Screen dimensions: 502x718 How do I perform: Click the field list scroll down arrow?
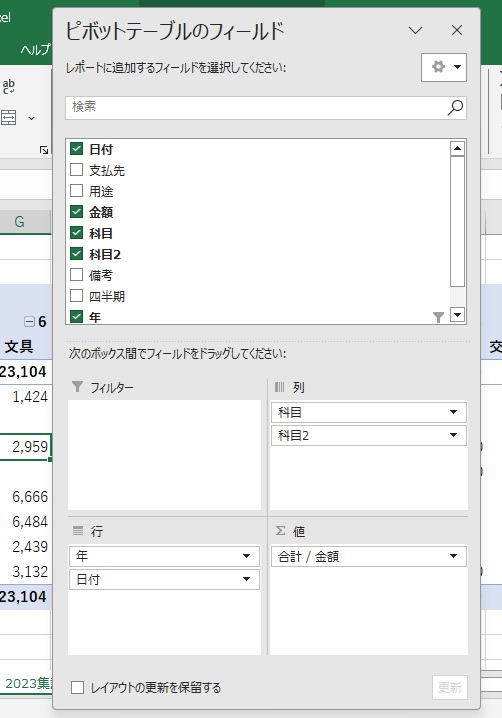458,315
